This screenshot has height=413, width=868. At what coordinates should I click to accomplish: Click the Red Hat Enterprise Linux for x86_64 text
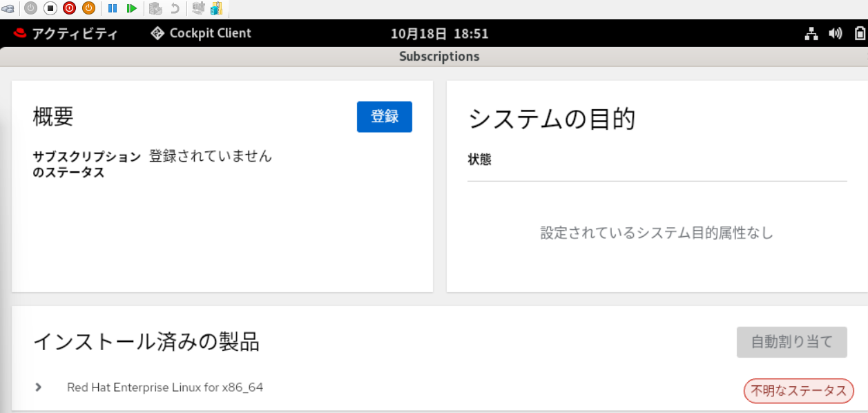click(x=165, y=387)
